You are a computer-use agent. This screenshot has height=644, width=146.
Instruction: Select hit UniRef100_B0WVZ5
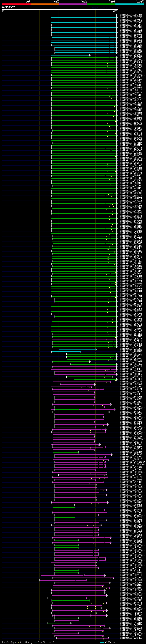point(131,628)
